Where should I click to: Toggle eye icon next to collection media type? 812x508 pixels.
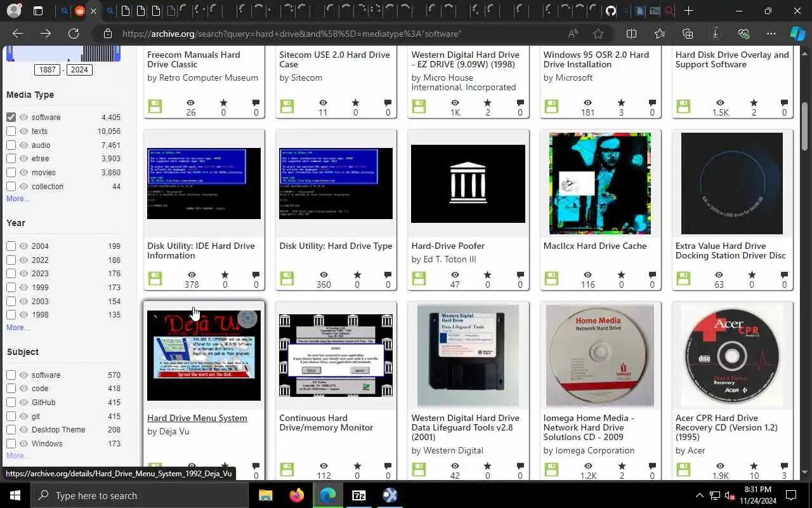(x=24, y=186)
